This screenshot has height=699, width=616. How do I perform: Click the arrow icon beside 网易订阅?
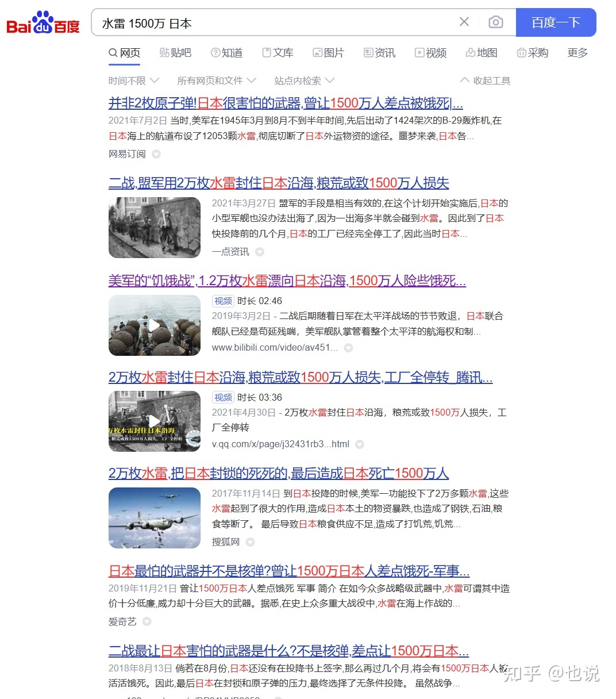(x=156, y=154)
